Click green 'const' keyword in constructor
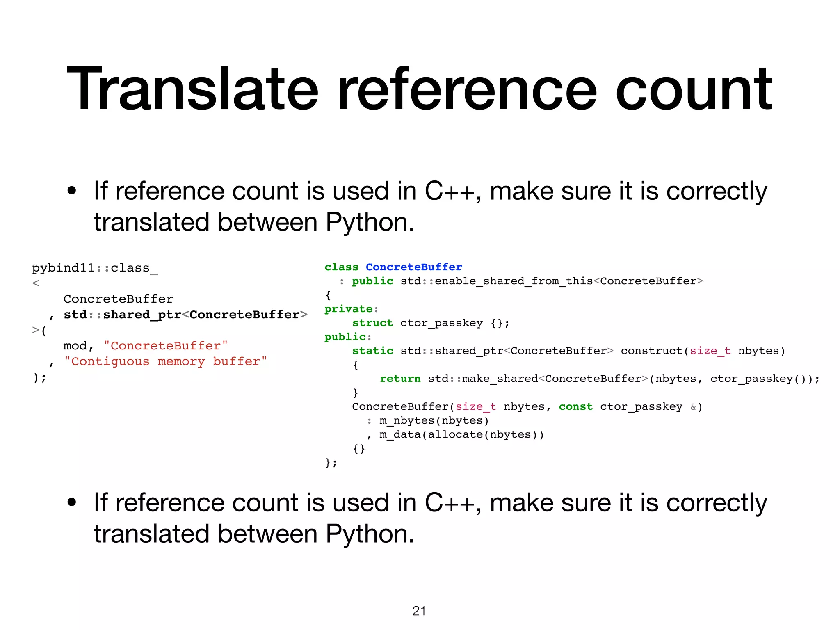This screenshot has height=630, width=840. (575, 406)
